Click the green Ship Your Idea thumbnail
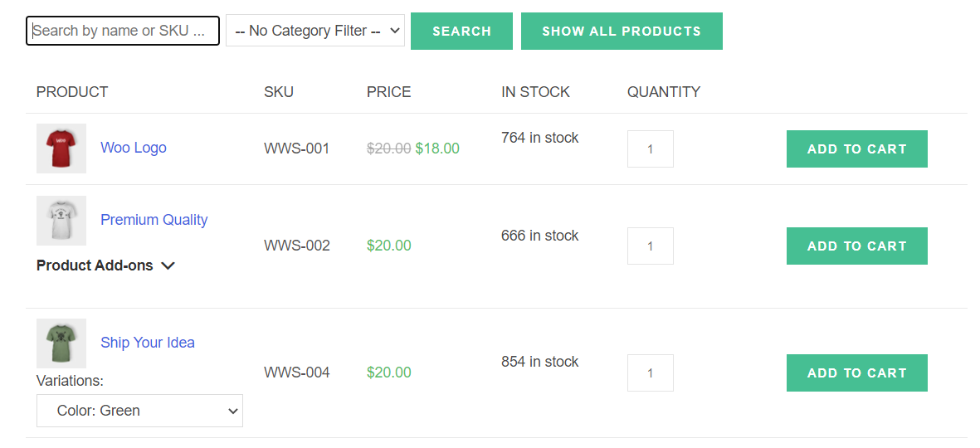The image size is (980, 448). coord(61,343)
